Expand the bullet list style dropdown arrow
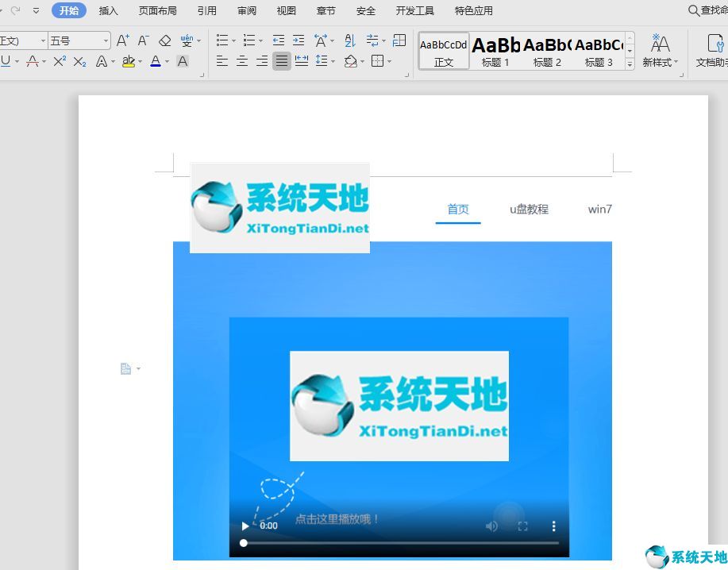This screenshot has height=570, width=728. [233, 41]
